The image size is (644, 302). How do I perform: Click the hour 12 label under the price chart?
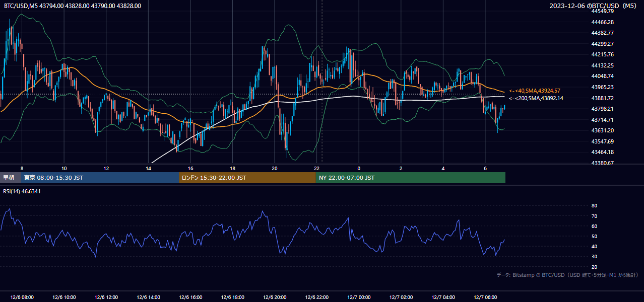click(106, 168)
